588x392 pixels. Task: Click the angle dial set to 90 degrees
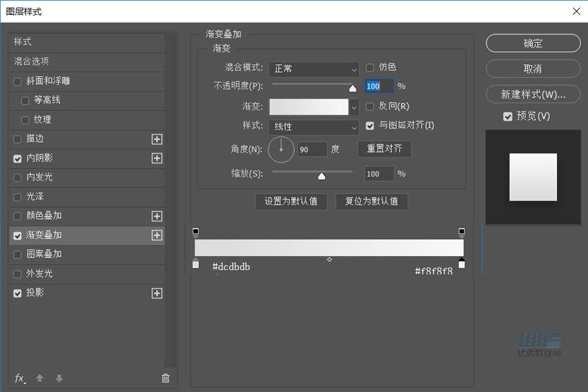(x=281, y=149)
